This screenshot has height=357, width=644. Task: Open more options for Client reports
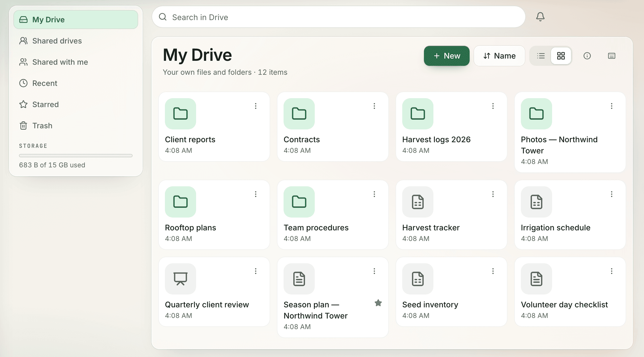pos(255,106)
